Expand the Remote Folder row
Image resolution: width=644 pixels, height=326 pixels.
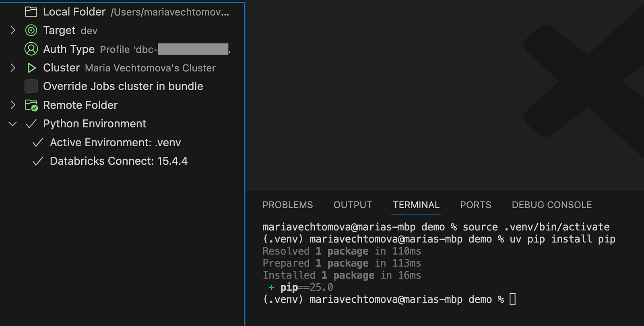12,105
